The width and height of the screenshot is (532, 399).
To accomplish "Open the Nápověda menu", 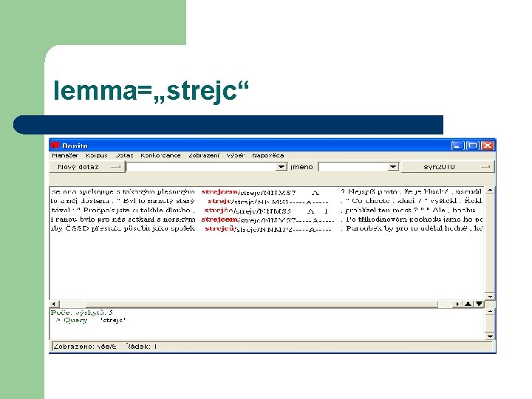I will [x=267, y=155].
